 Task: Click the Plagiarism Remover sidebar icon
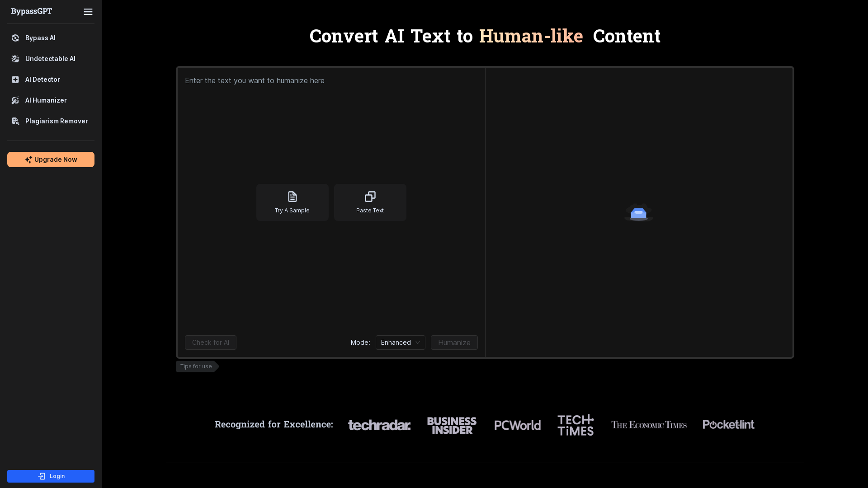(x=15, y=121)
